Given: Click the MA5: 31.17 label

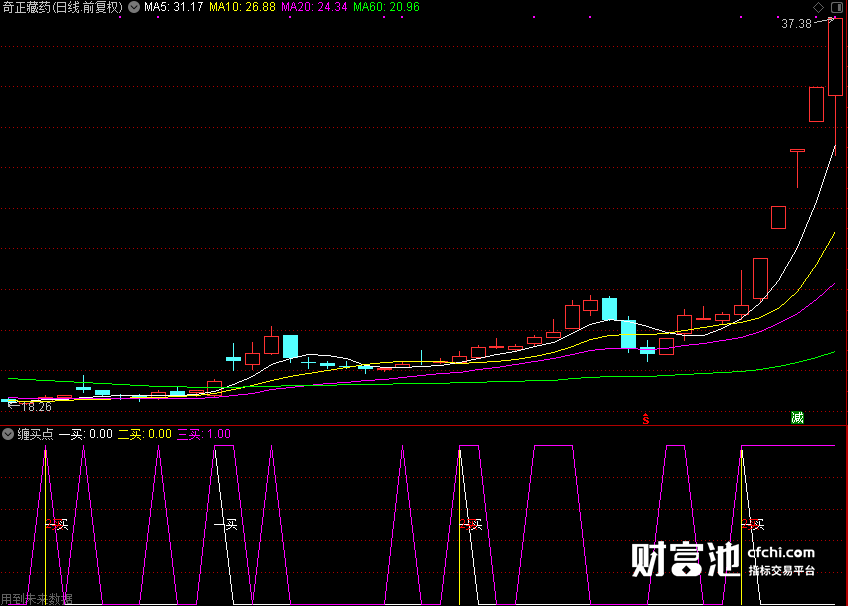Looking at the screenshot, I should tap(174, 7).
